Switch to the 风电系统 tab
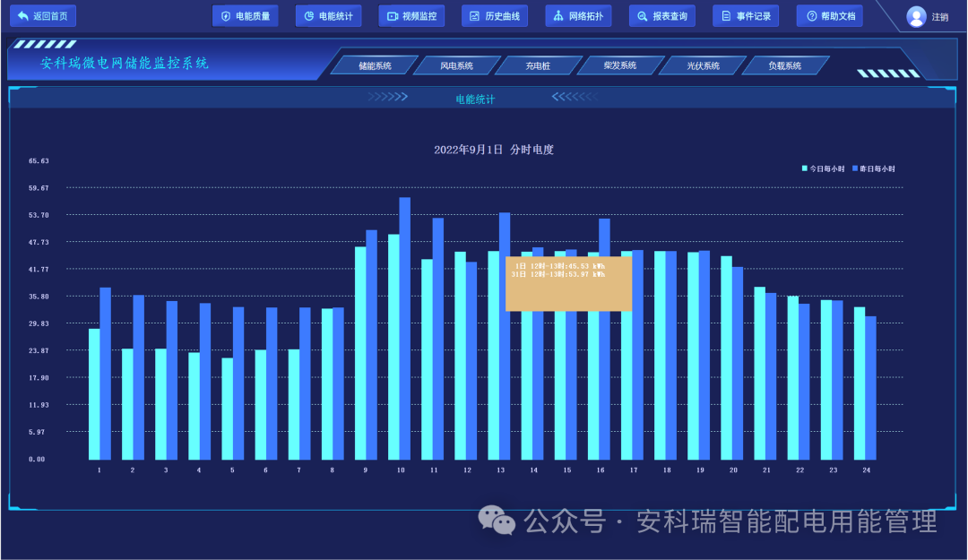Screen dimensions: 968x560 pyautogui.click(x=456, y=65)
